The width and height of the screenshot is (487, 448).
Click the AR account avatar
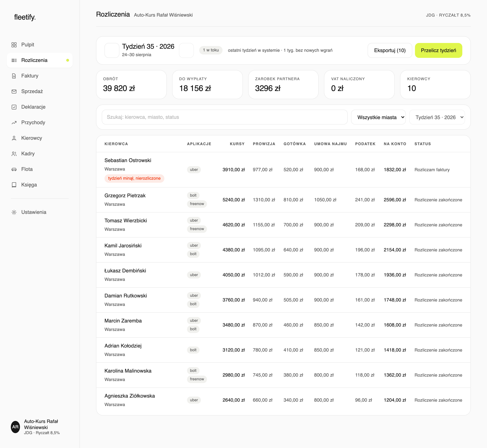(16, 427)
